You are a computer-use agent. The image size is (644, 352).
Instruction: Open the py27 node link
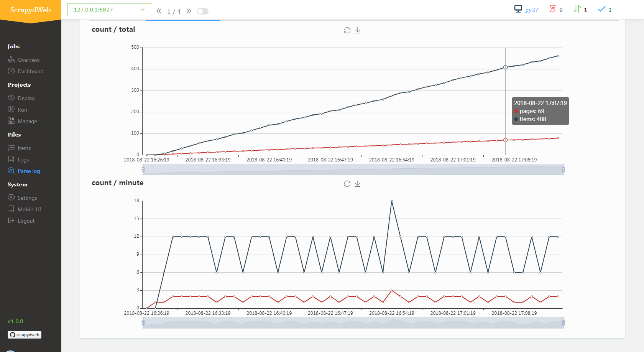point(532,10)
